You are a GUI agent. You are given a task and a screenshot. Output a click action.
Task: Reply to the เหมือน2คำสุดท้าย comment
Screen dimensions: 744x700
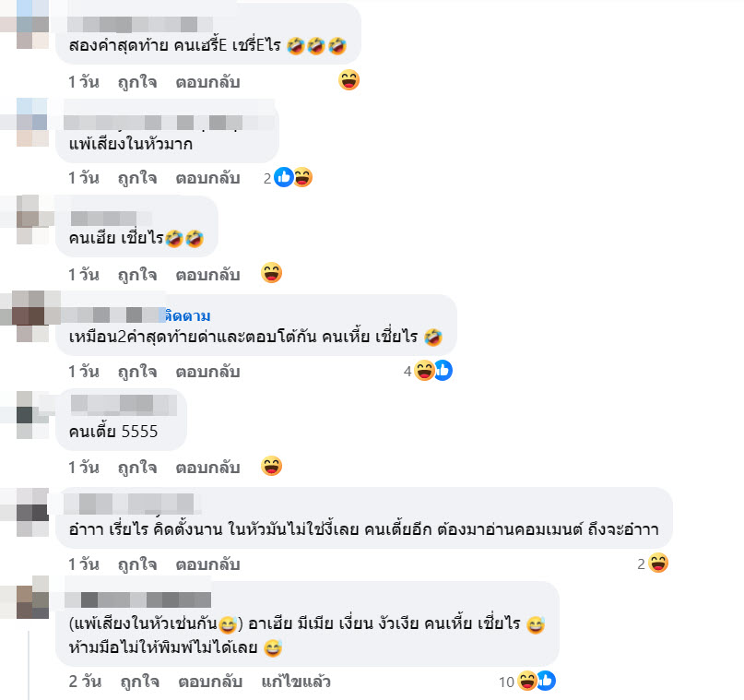tap(207, 372)
